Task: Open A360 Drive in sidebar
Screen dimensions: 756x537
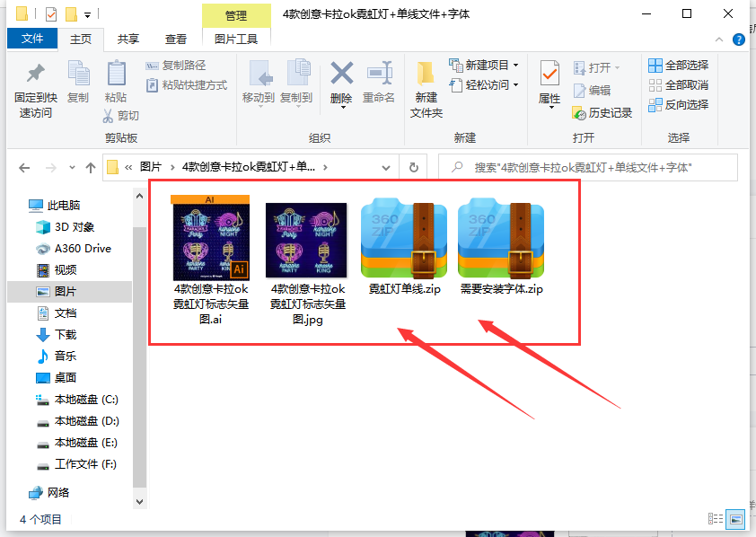Action: coord(74,248)
